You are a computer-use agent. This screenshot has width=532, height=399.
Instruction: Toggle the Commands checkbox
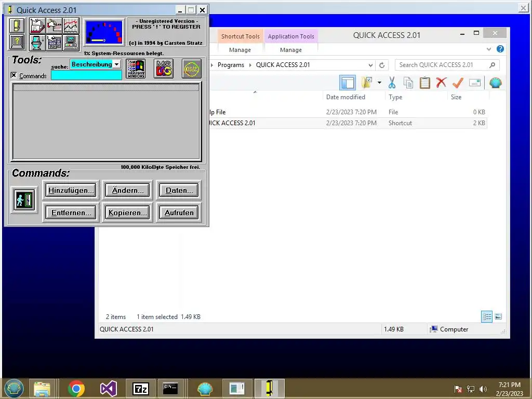pos(14,75)
